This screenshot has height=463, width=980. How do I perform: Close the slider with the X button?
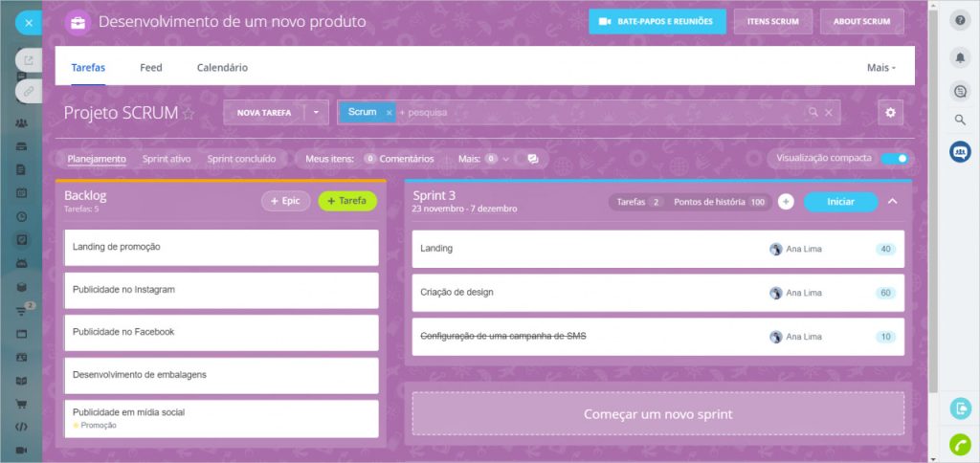tap(29, 23)
